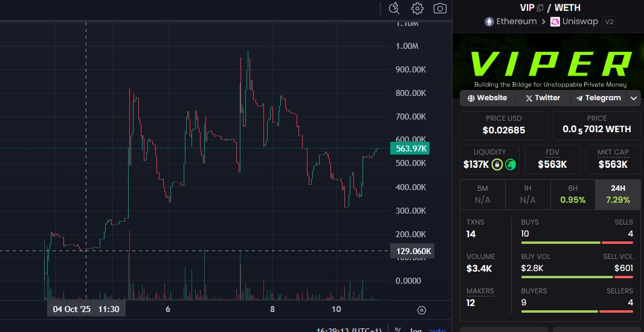
Task: Toggle percent scale on the chart
Action: pyautogui.click(x=398, y=330)
